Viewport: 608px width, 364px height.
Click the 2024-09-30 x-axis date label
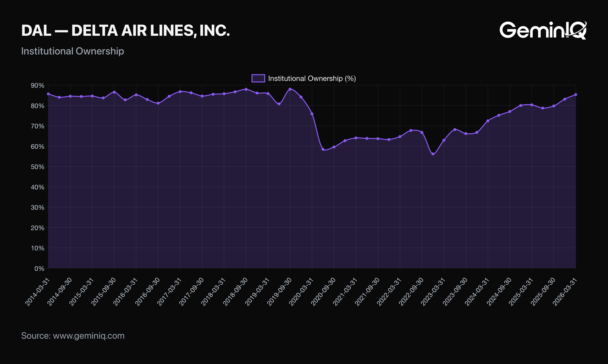point(499,292)
